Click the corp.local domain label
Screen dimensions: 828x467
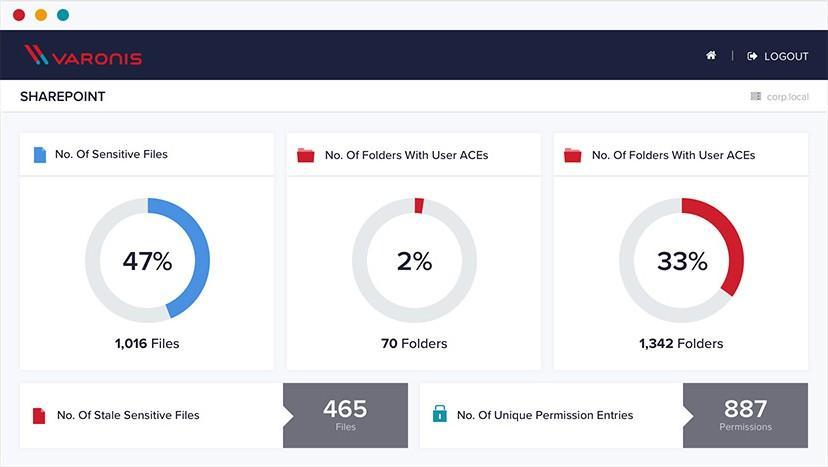pyautogui.click(x=788, y=97)
